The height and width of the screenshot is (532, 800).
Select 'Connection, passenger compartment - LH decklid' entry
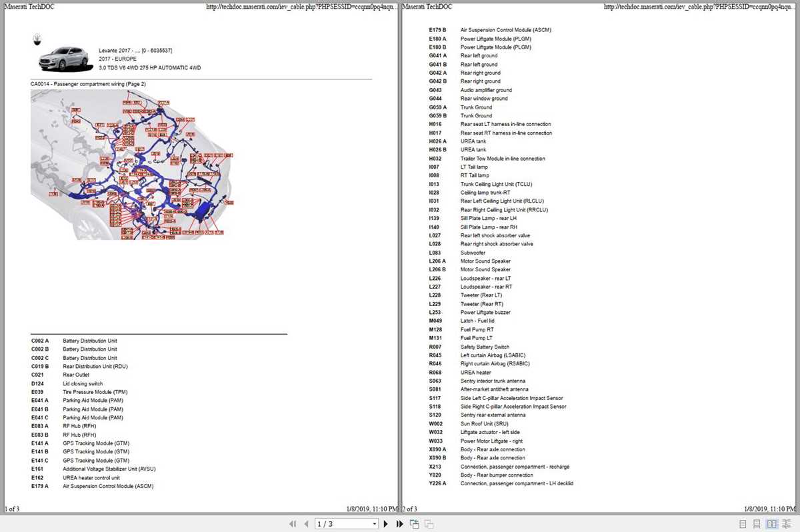517,483
